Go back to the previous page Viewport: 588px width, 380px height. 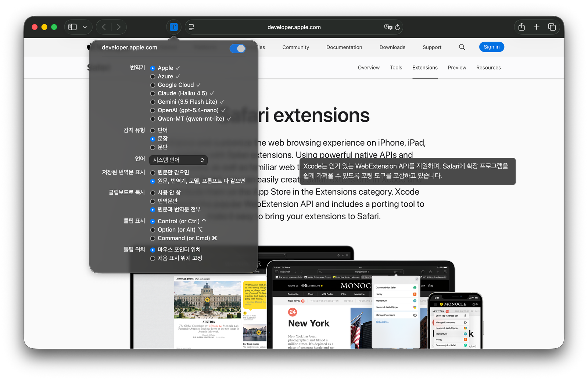104,27
